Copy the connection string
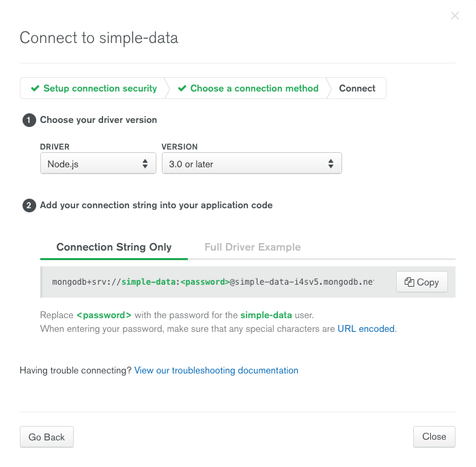476x467 pixels. (x=421, y=282)
